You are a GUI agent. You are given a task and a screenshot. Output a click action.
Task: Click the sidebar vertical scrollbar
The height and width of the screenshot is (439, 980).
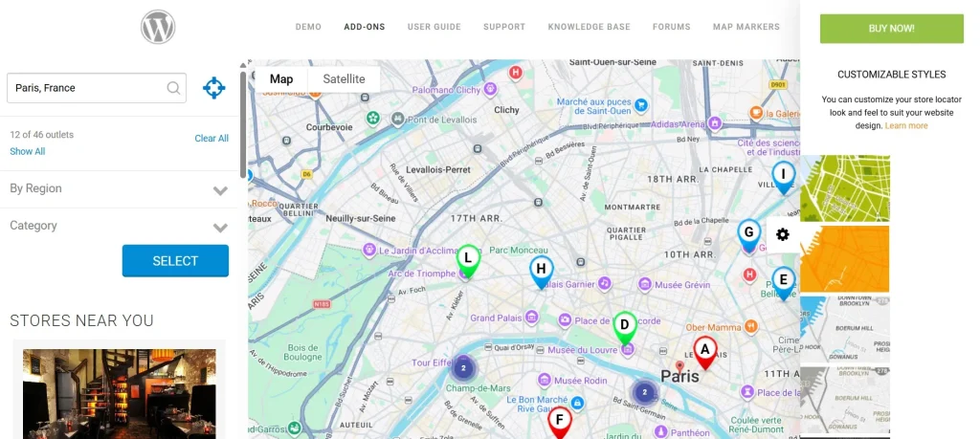point(243,125)
